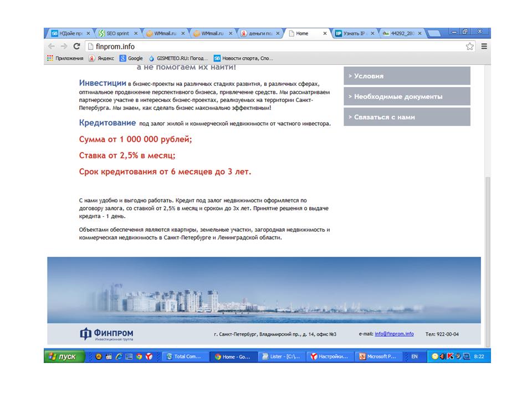Open the Яндекс bookmark

tap(101, 58)
